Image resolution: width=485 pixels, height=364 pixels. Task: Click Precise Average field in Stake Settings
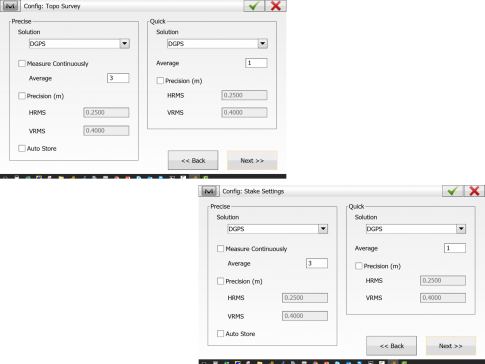(x=317, y=263)
